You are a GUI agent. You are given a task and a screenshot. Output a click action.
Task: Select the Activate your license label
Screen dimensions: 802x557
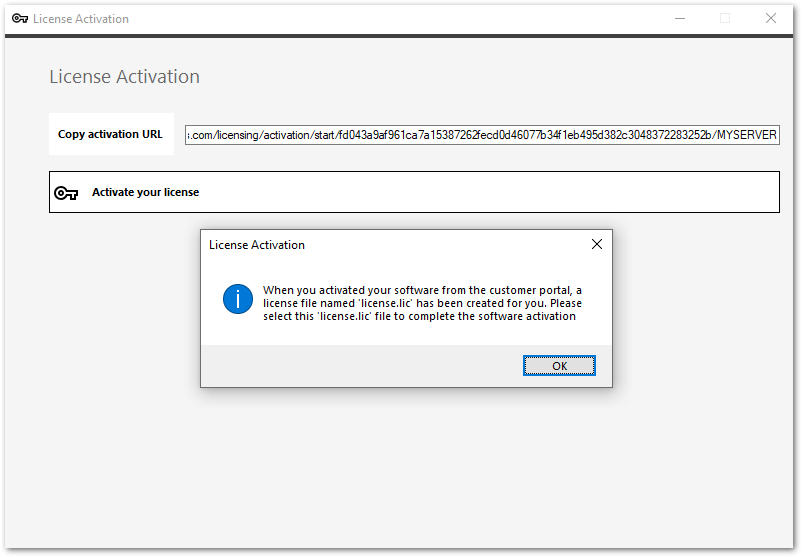point(145,192)
